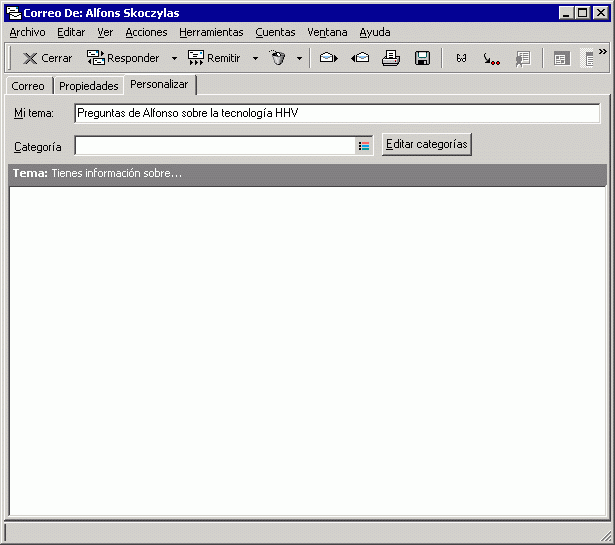
Task: Maximize the Correo window
Action: [583, 13]
